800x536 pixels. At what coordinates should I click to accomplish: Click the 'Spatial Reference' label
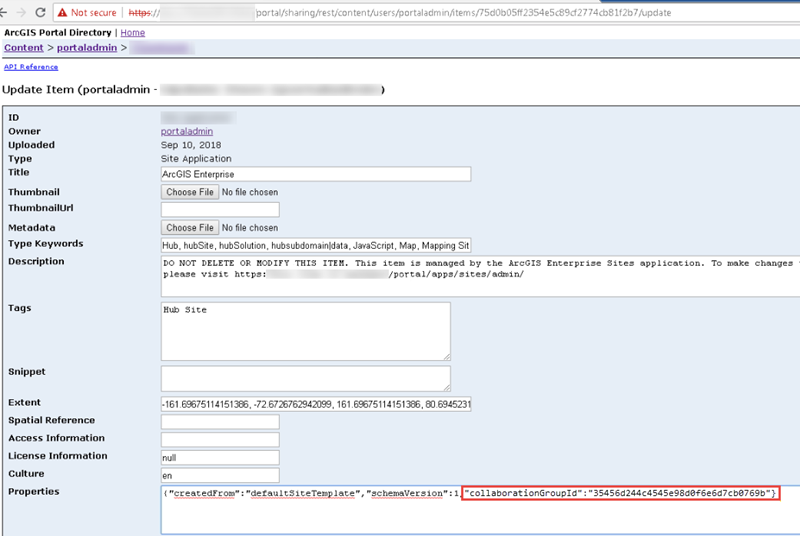pos(52,420)
